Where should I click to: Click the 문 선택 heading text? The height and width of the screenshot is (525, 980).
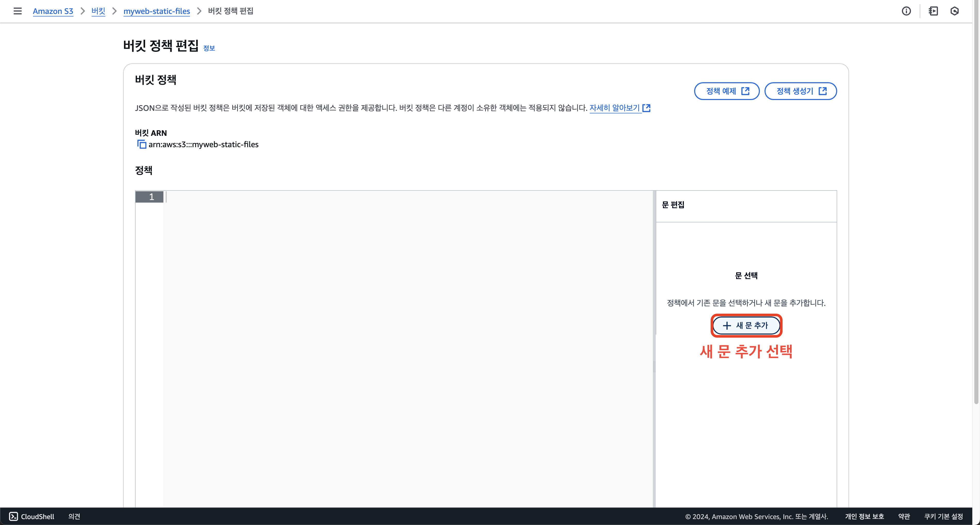point(746,276)
